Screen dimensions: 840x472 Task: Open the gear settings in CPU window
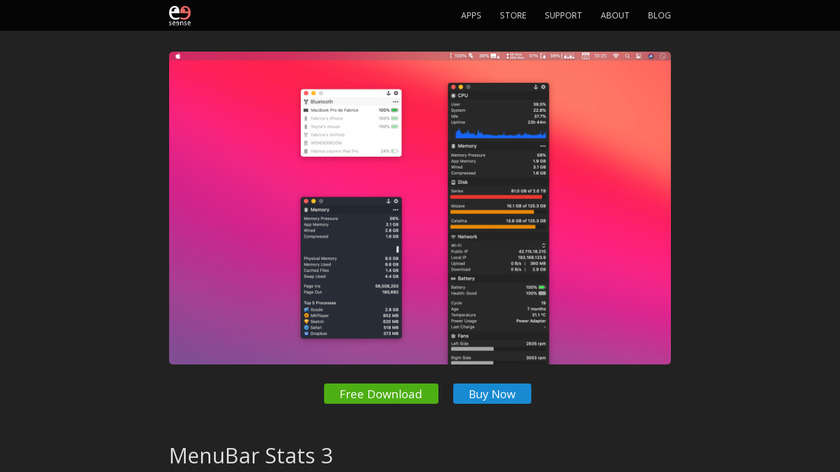tap(543, 87)
